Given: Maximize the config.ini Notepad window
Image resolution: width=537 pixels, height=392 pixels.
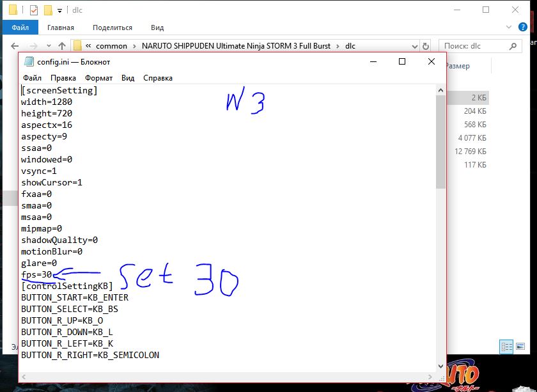Looking at the screenshot, I should coord(402,61).
